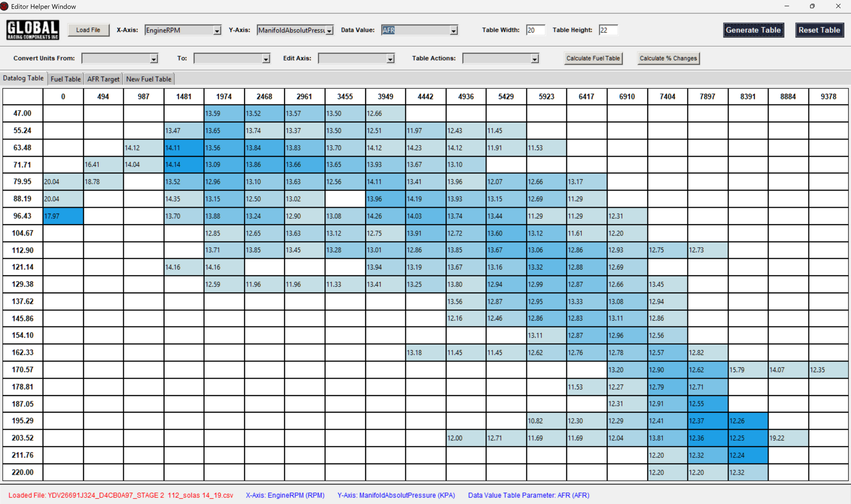Click cell with value 17.97
This screenshot has height=504, width=851.
coord(63,216)
